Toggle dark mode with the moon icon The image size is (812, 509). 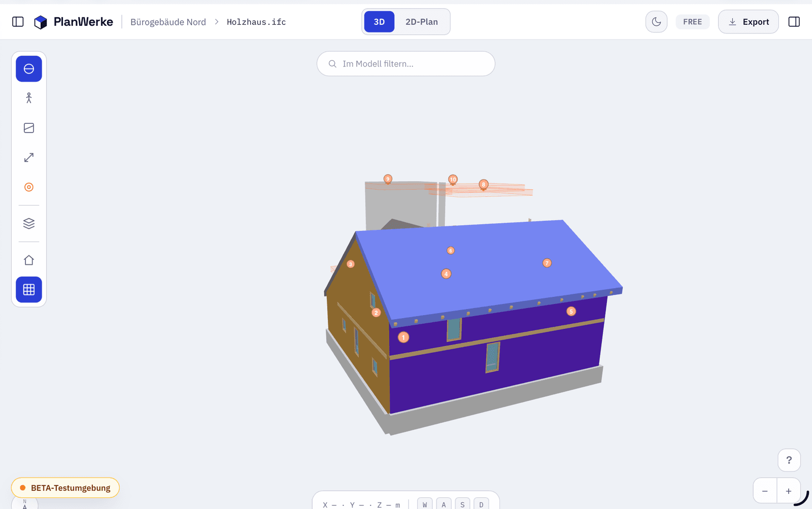[x=656, y=22]
